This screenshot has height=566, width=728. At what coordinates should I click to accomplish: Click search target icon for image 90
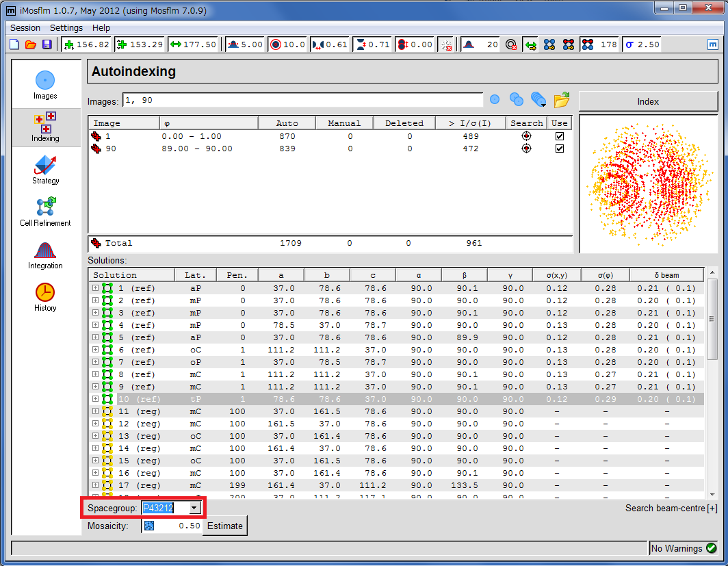[x=526, y=149]
